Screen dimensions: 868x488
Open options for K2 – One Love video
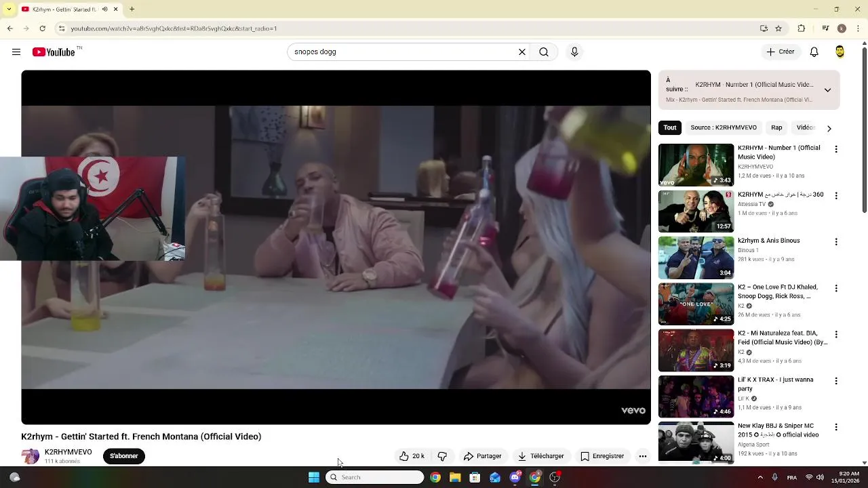click(x=836, y=288)
